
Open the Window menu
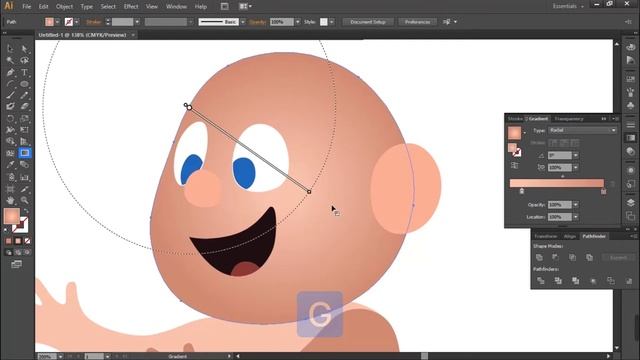(x=176, y=7)
